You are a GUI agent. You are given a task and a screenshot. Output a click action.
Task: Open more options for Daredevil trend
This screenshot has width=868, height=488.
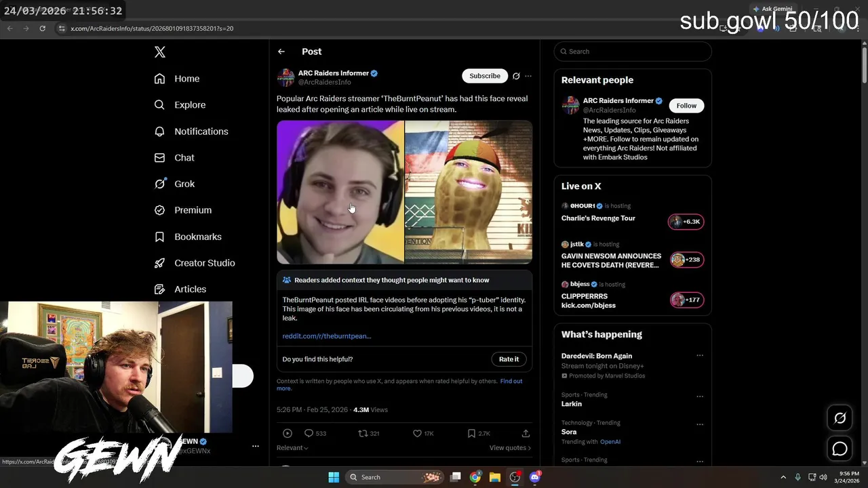click(x=700, y=356)
